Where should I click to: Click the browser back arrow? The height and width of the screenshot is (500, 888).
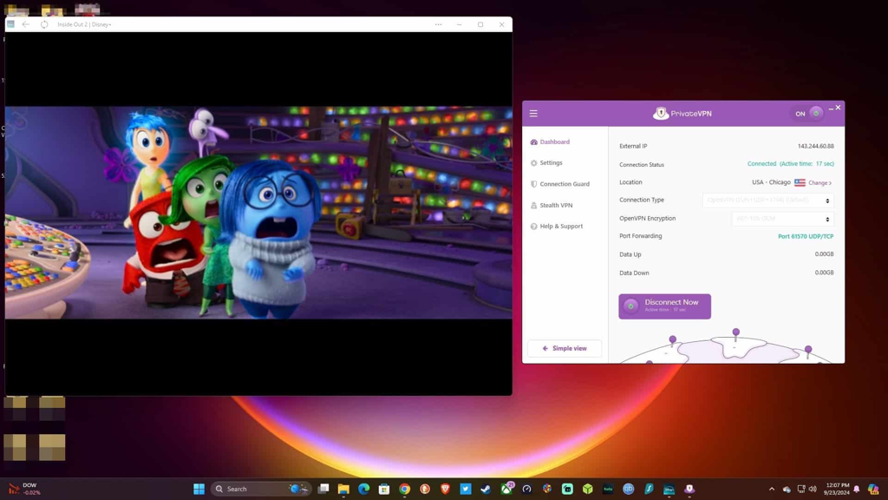(26, 24)
